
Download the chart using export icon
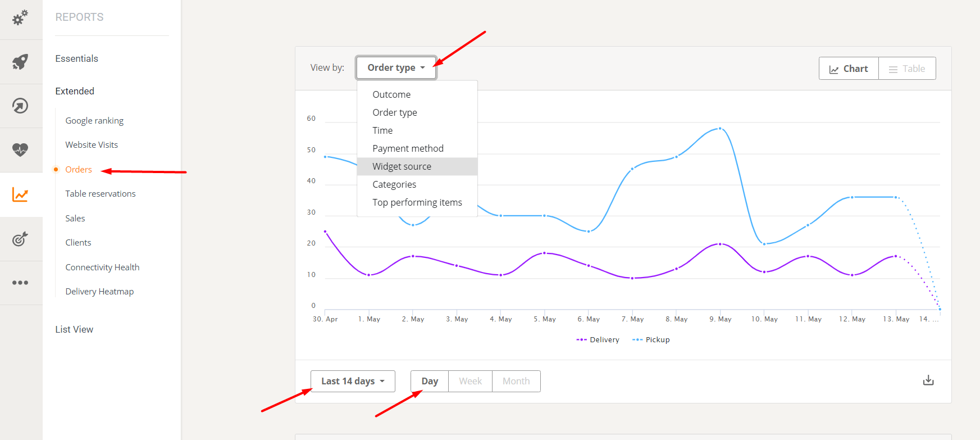point(928,380)
